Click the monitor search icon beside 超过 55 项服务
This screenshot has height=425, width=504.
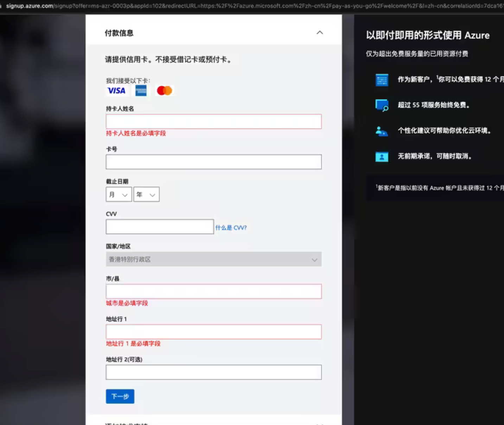coord(382,105)
